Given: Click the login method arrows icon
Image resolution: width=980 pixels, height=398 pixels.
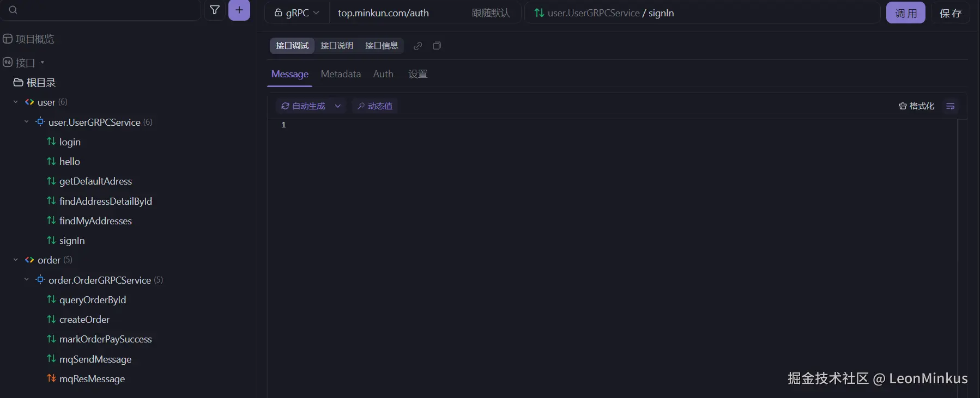Looking at the screenshot, I should click(51, 142).
